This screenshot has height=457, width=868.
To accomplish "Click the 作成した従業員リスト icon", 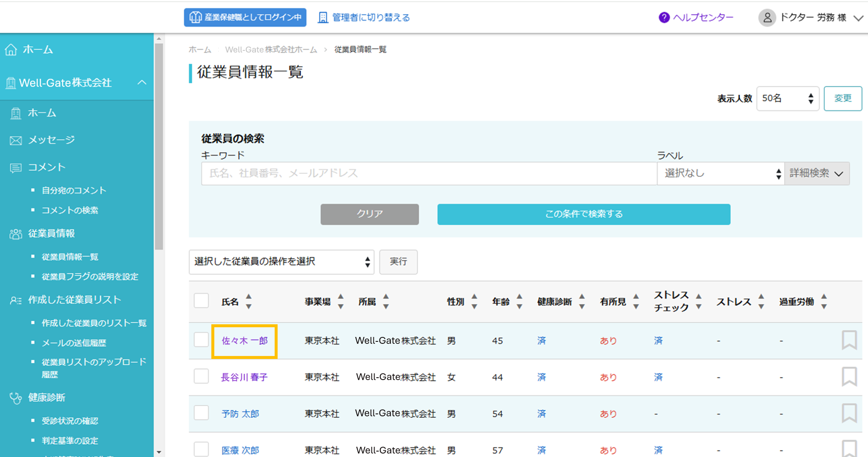I will [x=16, y=300].
